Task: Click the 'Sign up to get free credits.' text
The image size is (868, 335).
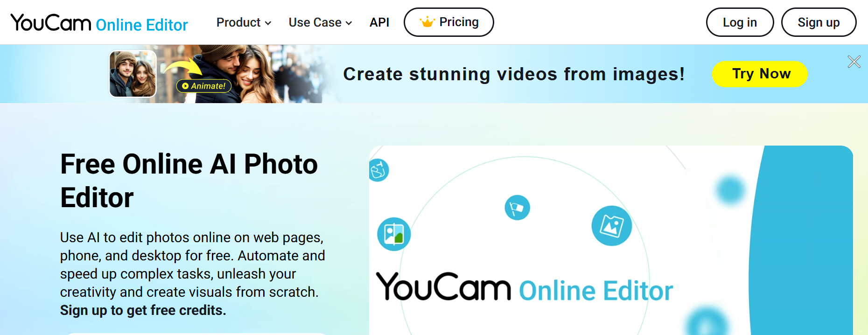Action: coord(143,310)
